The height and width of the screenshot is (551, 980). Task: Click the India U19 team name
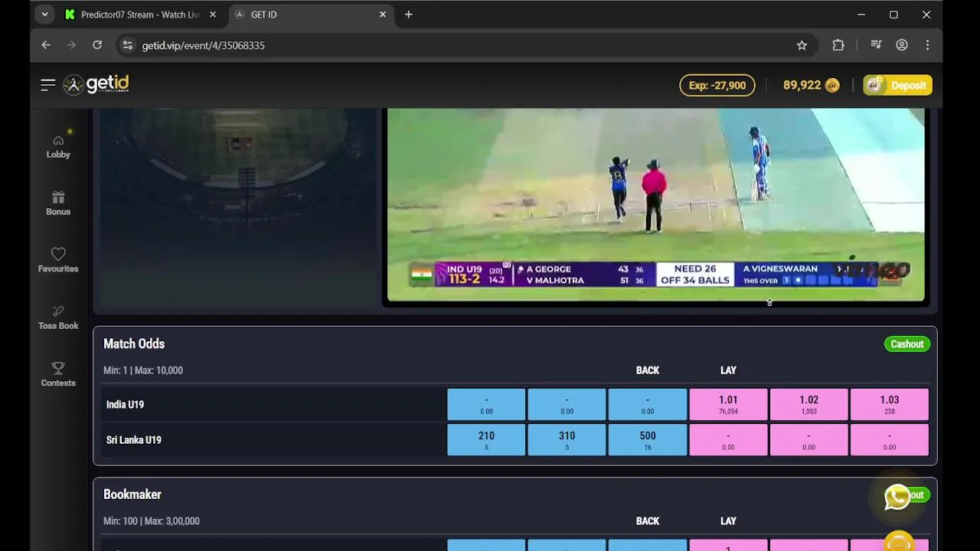pyautogui.click(x=125, y=405)
